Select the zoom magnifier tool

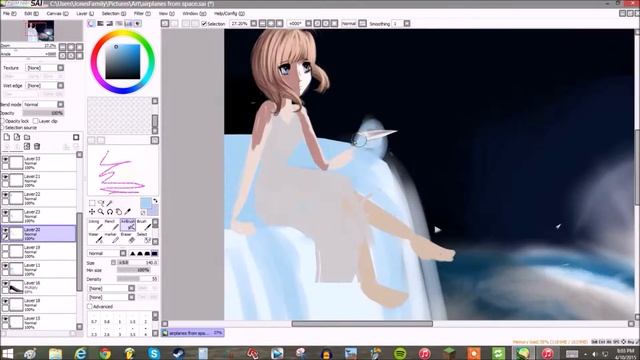[x=101, y=211]
